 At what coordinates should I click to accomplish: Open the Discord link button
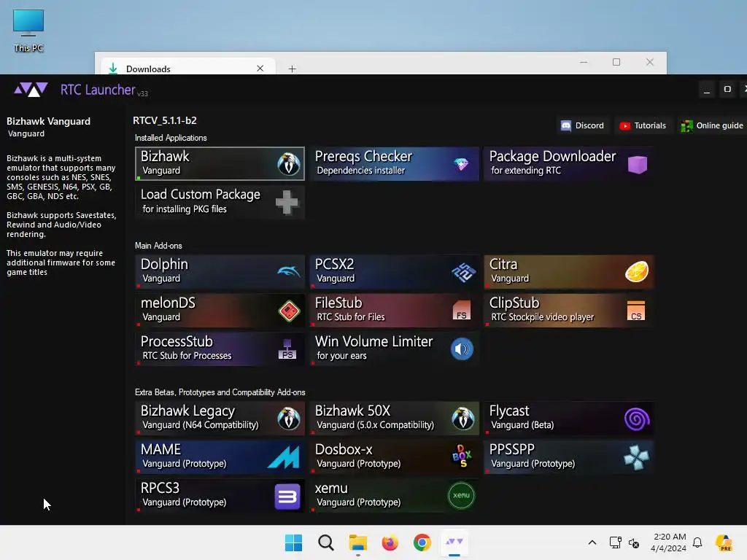click(582, 125)
